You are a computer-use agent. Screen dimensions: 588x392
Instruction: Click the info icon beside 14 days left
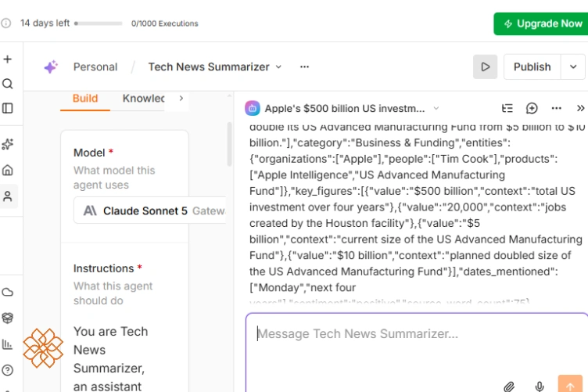(x=6, y=23)
